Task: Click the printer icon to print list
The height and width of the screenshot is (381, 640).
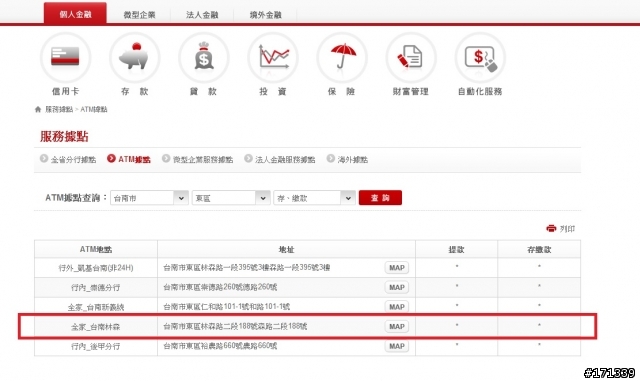Action: pyautogui.click(x=551, y=228)
